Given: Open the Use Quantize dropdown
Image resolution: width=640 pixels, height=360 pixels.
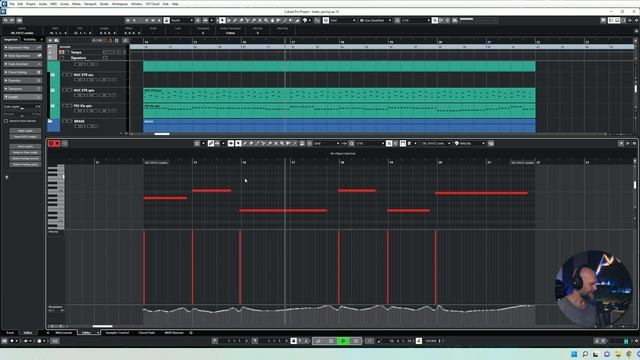Looking at the screenshot, I should 376,20.
